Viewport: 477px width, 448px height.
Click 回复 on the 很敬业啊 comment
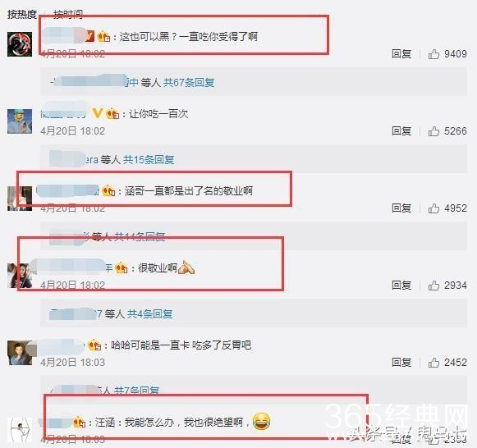click(401, 286)
